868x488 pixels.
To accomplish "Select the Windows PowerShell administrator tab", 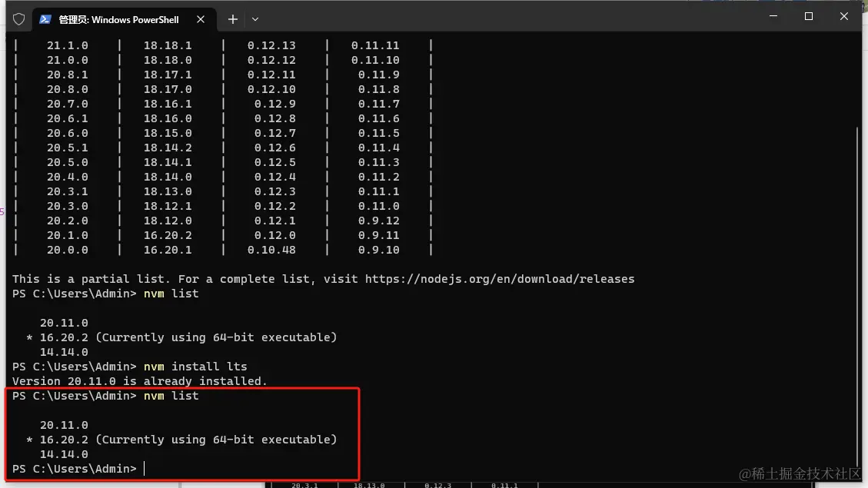I will tap(125, 19).
